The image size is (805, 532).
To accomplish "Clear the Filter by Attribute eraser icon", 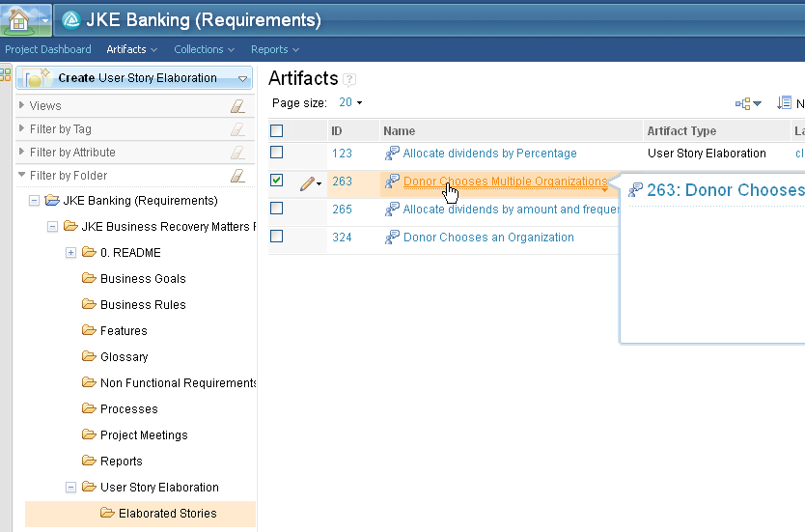I will pos(237,153).
